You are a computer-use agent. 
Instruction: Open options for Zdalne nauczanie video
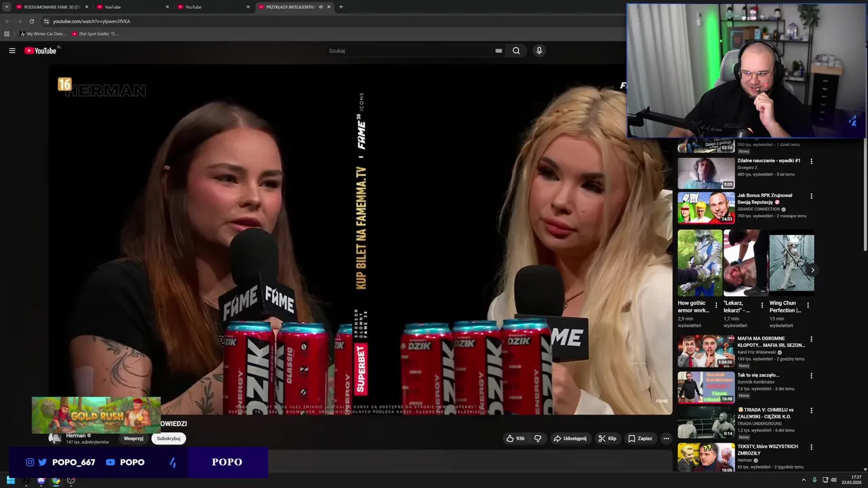coord(811,161)
